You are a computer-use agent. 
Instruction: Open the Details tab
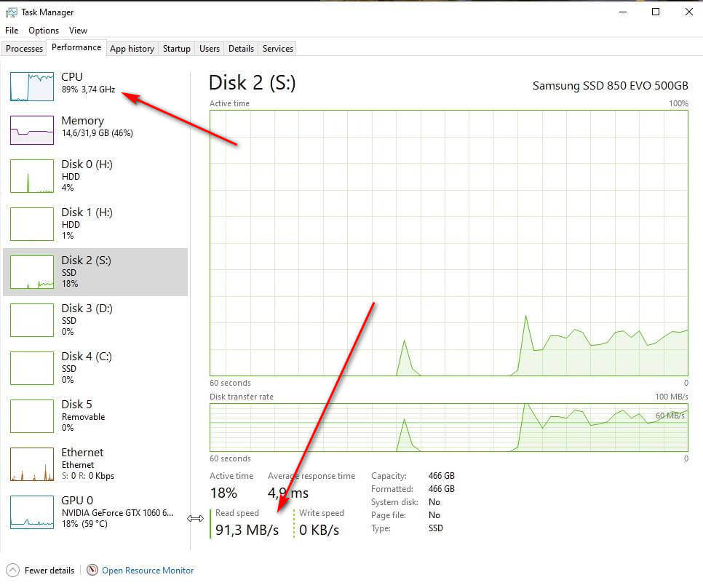click(x=241, y=49)
